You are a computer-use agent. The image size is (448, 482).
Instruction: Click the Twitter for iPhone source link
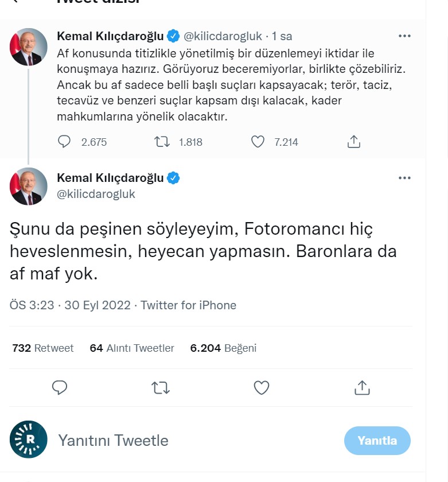pos(188,305)
